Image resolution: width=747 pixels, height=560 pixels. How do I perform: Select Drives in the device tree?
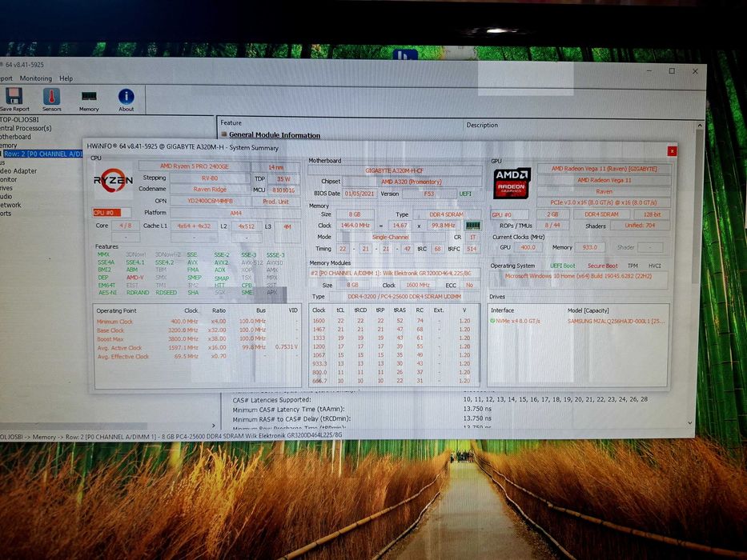[6, 188]
